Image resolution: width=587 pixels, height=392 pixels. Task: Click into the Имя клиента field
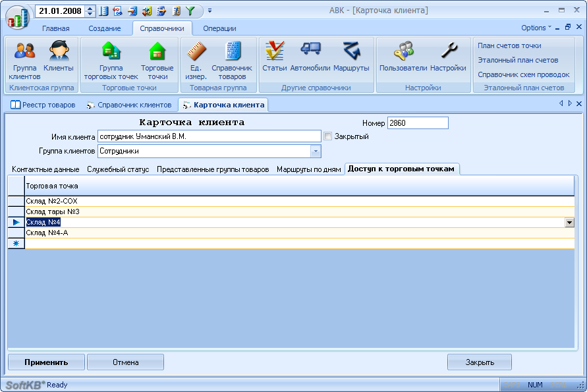(x=210, y=136)
